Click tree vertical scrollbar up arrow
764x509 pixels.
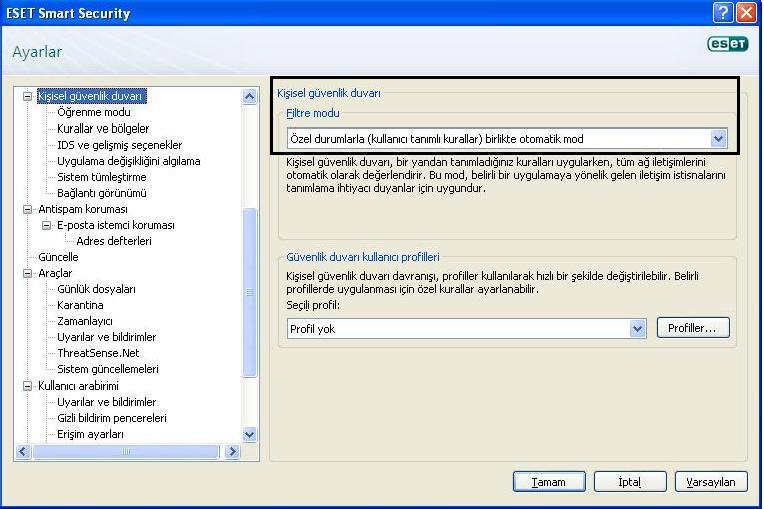coord(249,96)
